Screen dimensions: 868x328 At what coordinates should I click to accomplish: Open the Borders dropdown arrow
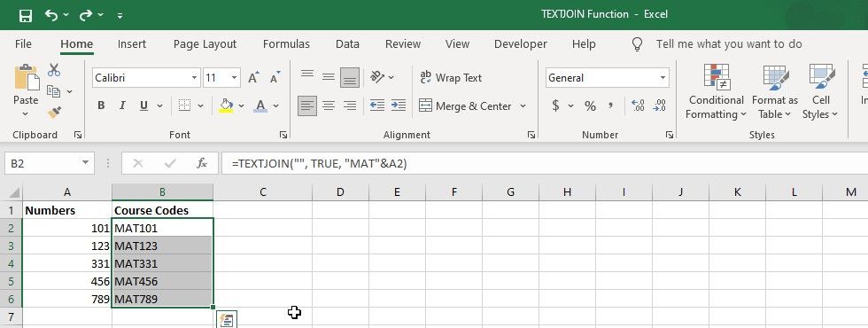[200, 105]
